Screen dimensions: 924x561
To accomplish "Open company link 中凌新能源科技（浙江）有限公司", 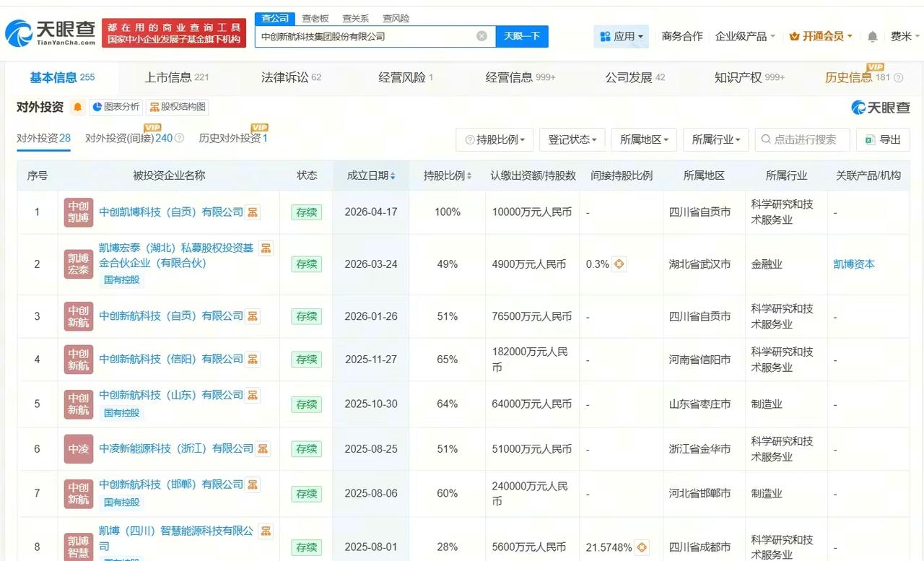I will pyautogui.click(x=176, y=448).
